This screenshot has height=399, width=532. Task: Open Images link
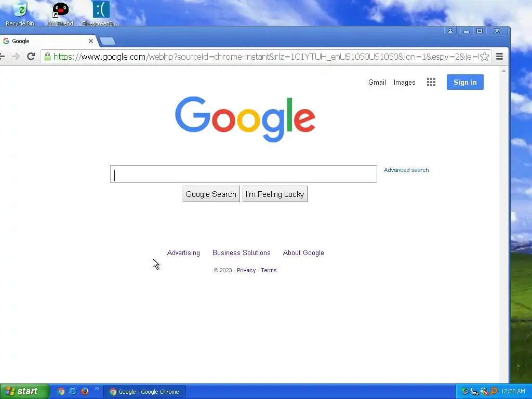[404, 83]
